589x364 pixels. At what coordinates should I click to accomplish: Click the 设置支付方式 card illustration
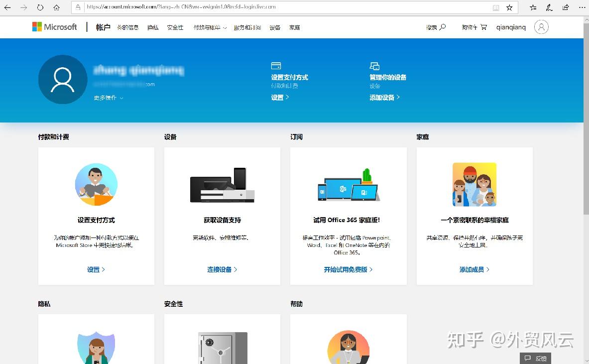(x=96, y=184)
